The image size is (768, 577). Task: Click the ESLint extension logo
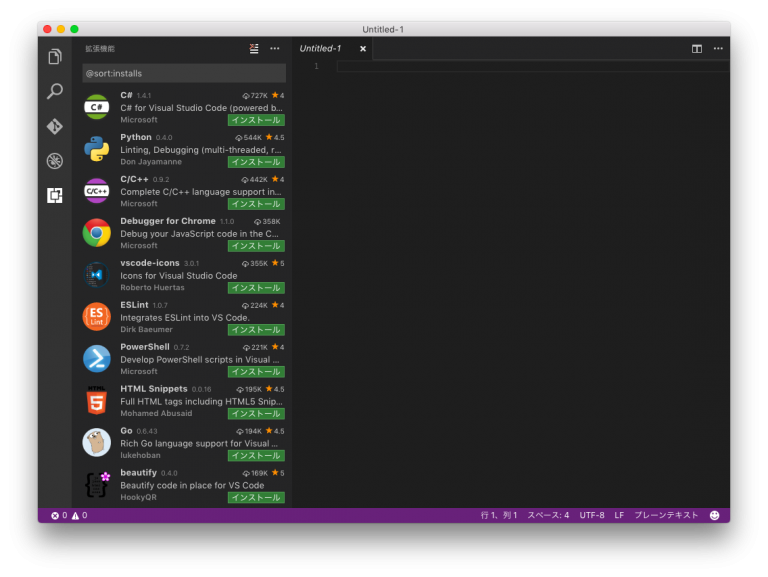coord(96,317)
